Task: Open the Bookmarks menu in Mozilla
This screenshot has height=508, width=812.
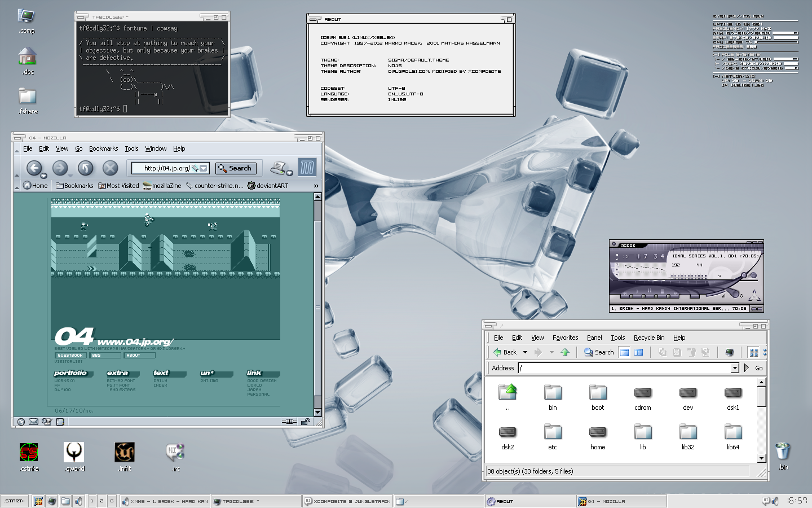Action: (x=104, y=148)
